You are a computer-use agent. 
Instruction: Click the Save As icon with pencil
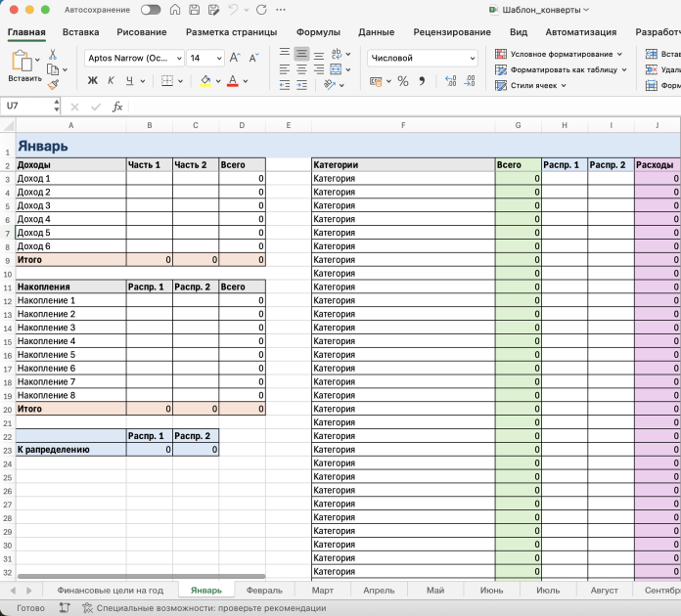click(213, 10)
